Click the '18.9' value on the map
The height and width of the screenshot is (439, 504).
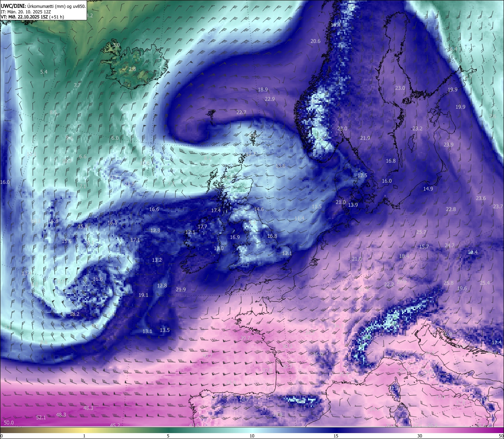263,90
